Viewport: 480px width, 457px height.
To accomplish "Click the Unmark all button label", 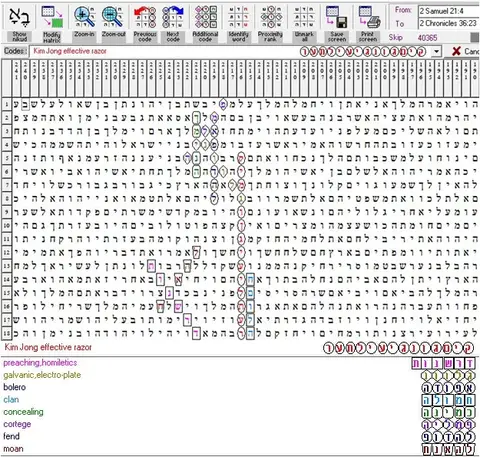I will tap(304, 37).
